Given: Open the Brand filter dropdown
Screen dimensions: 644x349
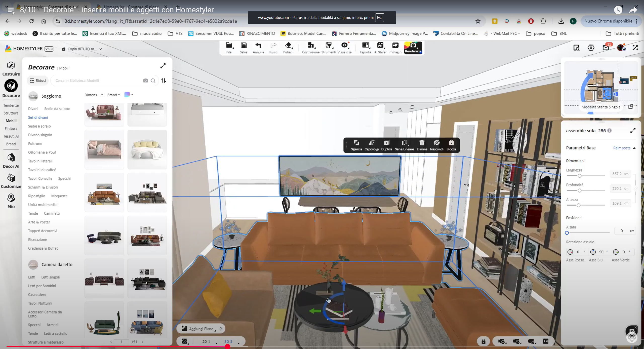Looking at the screenshot, I should [113, 95].
